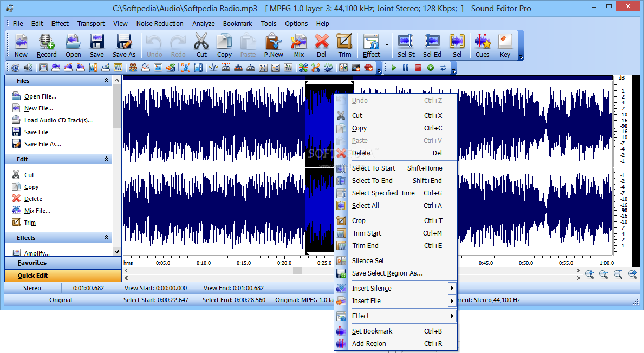Switch to the Favorites panel
644x353 pixels.
click(x=63, y=263)
